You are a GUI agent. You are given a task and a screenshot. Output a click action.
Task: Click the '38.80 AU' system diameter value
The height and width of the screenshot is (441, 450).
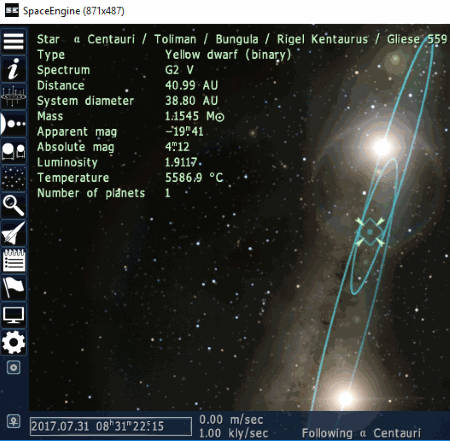pos(192,101)
